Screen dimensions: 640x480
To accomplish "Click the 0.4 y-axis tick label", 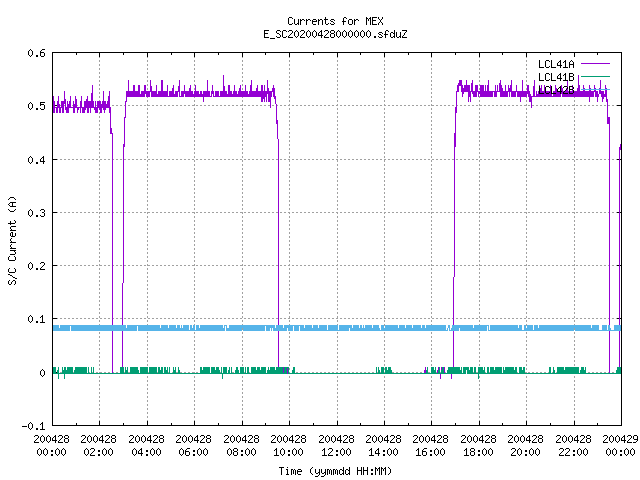I will pyautogui.click(x=36, y=160).
